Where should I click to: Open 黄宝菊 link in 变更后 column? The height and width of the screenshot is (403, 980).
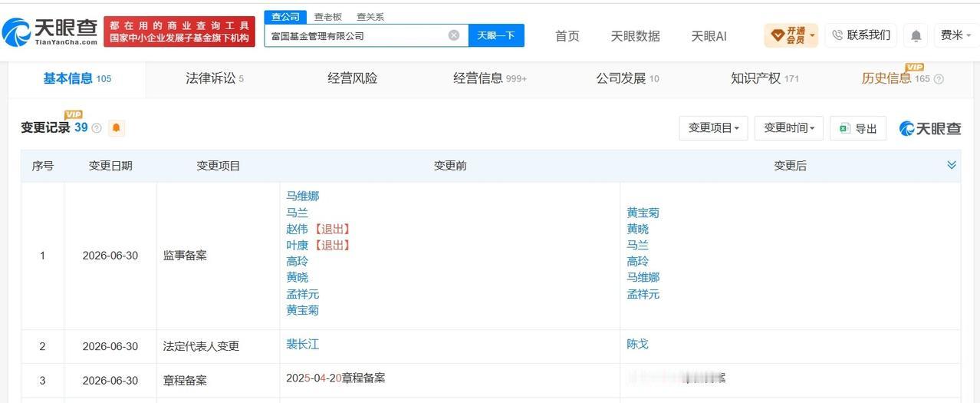pyautogui.click(x=643, y=213)
